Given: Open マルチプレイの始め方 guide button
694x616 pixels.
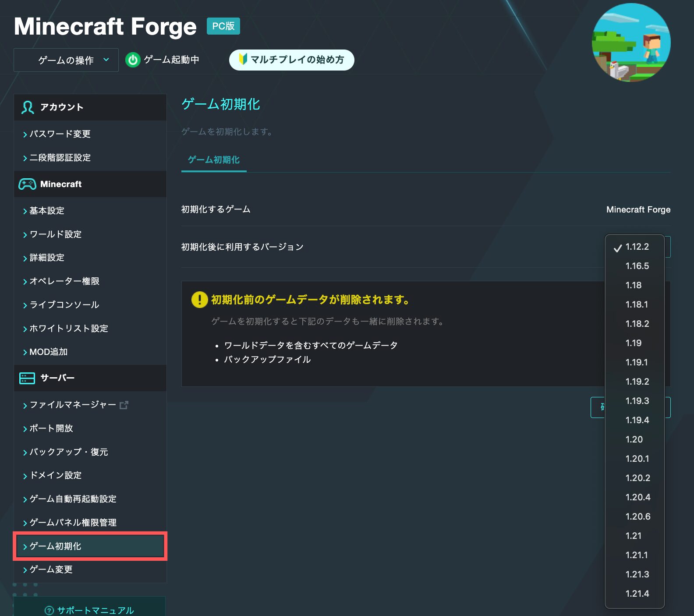Looking at the screenshot, I should tap(291, 60).
